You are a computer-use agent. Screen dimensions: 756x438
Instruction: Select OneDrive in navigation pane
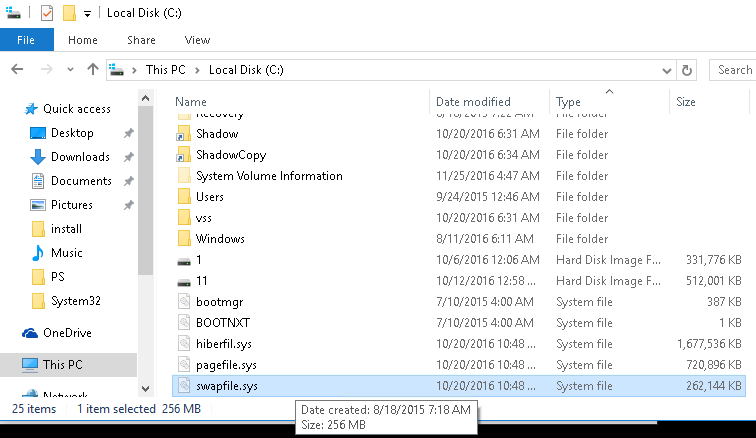[67, 333]
